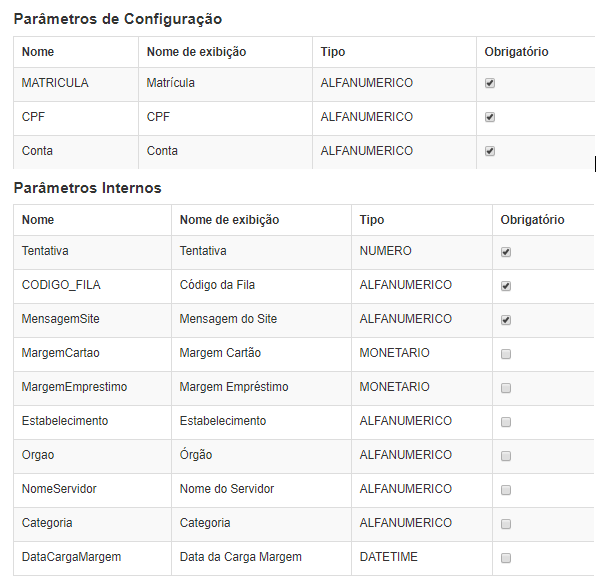This screenshot has height=585, width=605.
Task: Toggle the Conta Obrigatório checkbox
Action: (x=490, y=151)
